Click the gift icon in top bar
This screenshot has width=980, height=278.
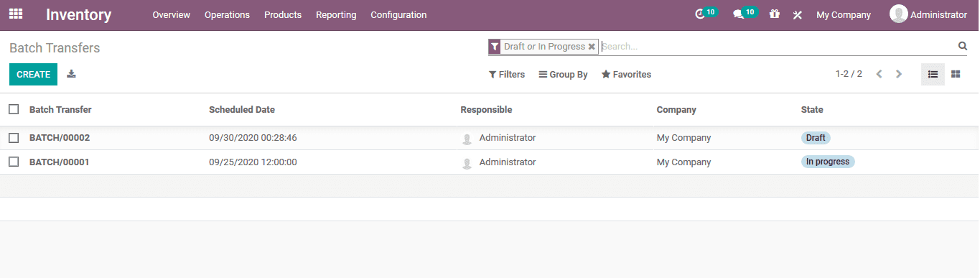click(774, 14)
